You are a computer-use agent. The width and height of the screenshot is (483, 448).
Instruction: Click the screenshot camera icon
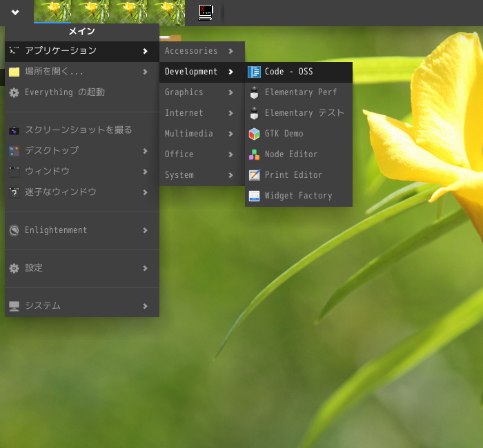click(x=14, y=131)
